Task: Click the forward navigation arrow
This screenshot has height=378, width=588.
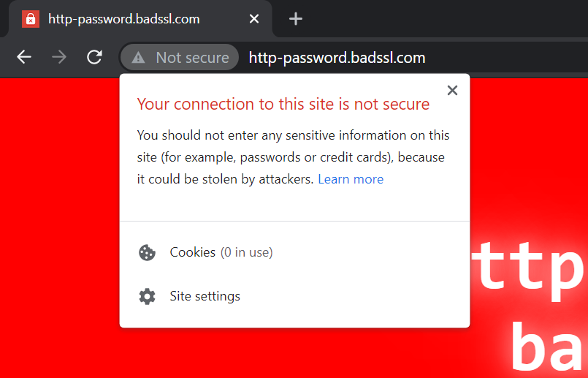Action: (x=59, y=57)
